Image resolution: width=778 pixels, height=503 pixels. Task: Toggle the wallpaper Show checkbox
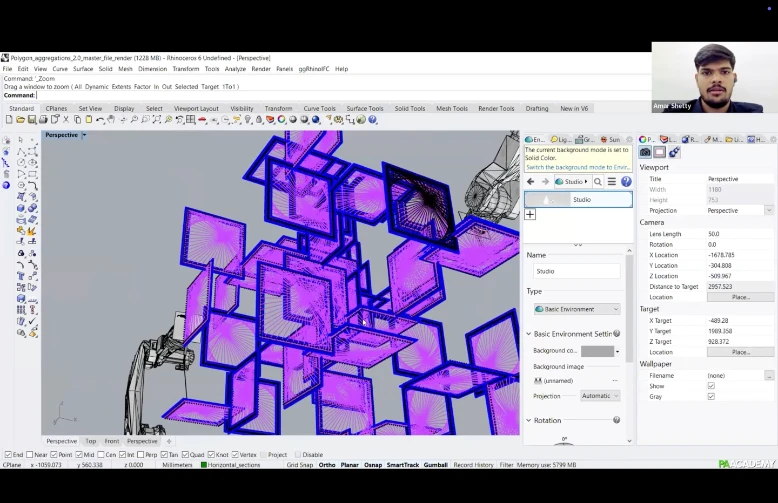[x=711, y=386]
